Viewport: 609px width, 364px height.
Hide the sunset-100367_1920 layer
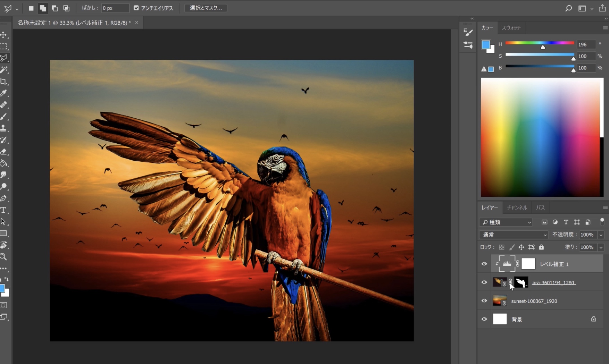tap(484, 301)
